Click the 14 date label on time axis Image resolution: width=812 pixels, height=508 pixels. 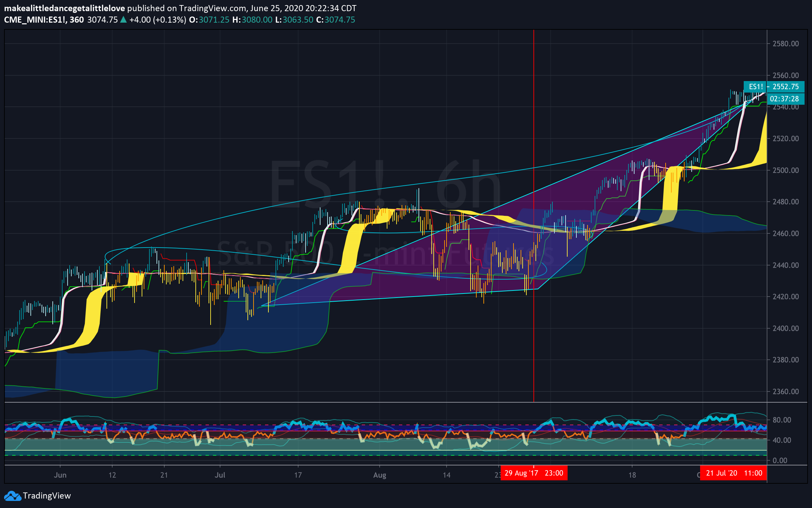(447, 475)
